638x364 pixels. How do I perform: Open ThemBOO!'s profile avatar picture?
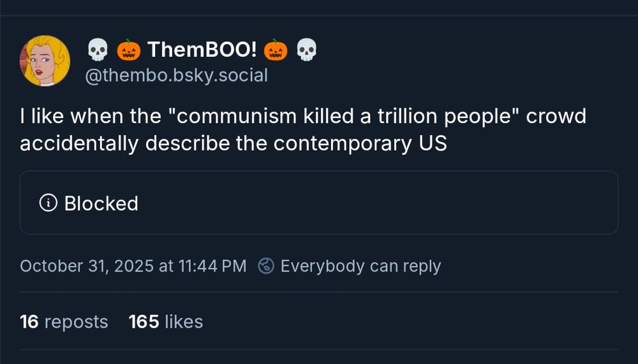point(45,61)
